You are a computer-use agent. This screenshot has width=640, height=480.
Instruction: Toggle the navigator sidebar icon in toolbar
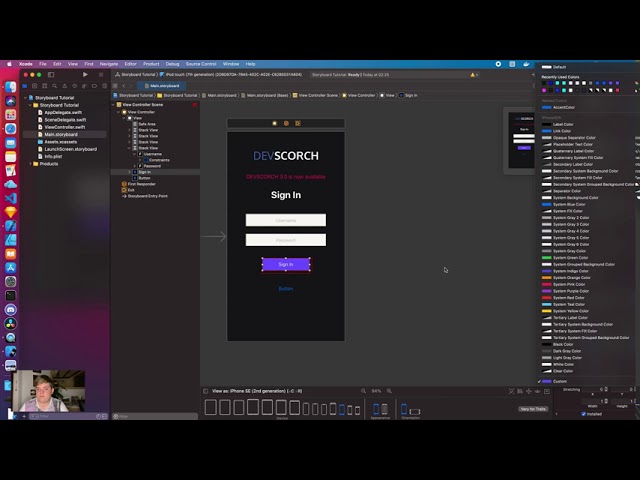(51, 75)
